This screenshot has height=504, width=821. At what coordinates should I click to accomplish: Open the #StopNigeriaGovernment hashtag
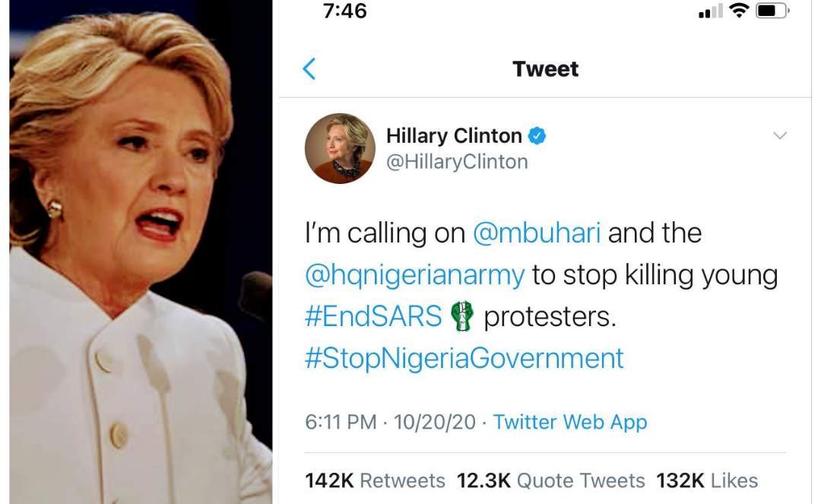[464, 359]
